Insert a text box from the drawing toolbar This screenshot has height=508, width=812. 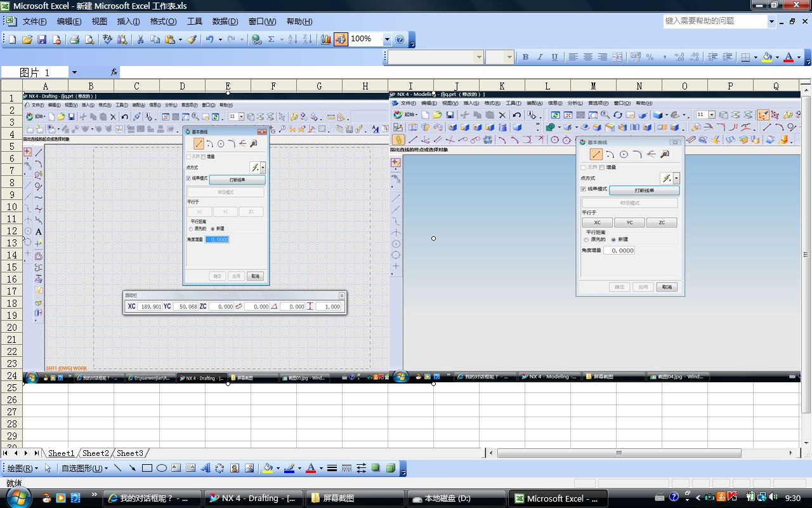pyautogui.click(x=176, y=469)
